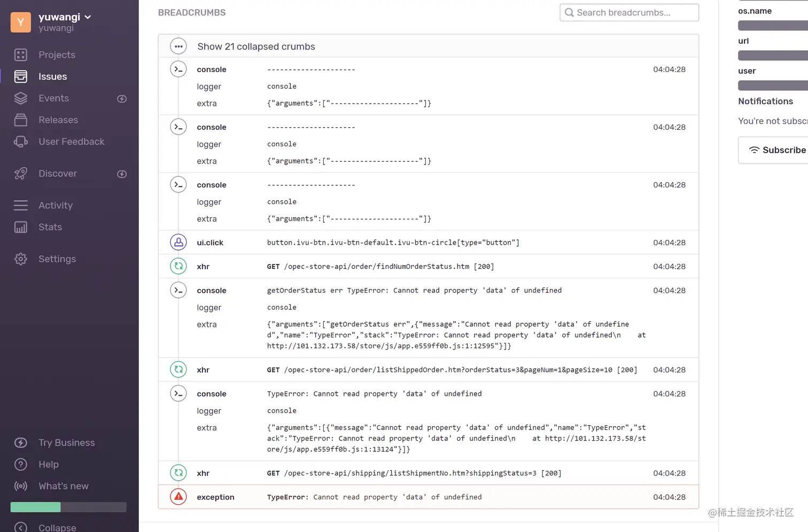Image resolution: width=808 pixels, height=532 pixels.
Task: Click the Releases box icon
Action: pyautogui.click(x=21, y=120)
